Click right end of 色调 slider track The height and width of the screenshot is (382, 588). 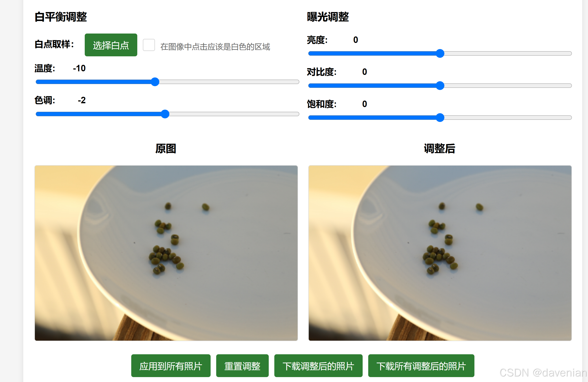(297, 114)
